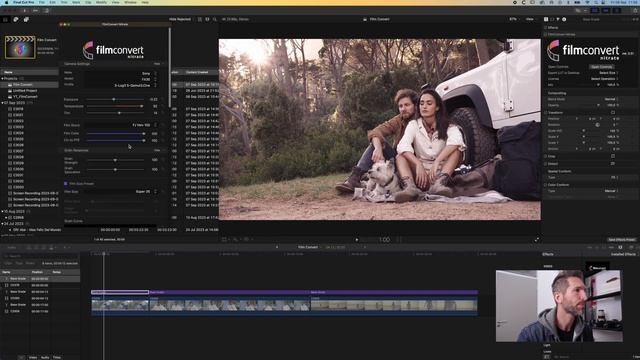The image size is (640, 360).
Task: Open the Blend Mode dropdown showing Normal
Action: click(611, 99)
